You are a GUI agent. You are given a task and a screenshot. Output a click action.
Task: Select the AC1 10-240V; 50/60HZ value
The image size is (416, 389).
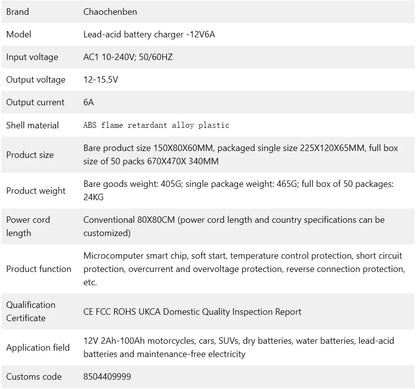coord(128,57)
